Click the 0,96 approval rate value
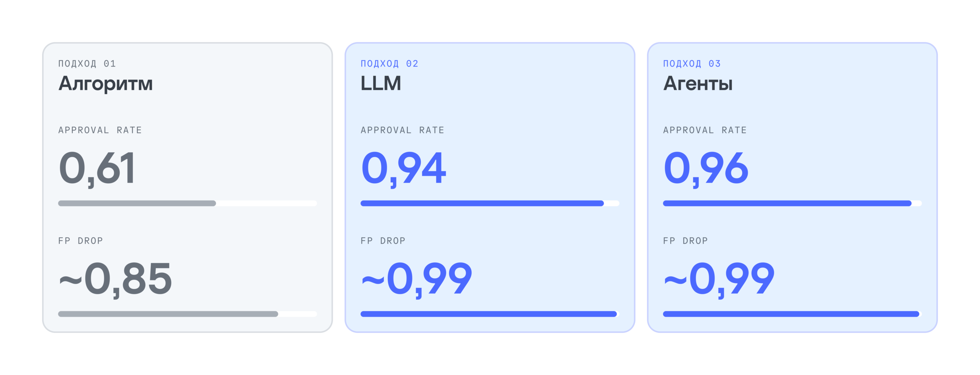The image size is (980, 375). click(x=706, y=168)
